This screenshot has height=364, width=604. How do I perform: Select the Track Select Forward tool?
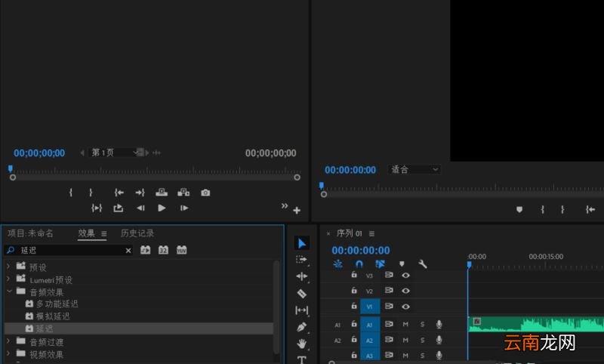[x=301, y=260]
